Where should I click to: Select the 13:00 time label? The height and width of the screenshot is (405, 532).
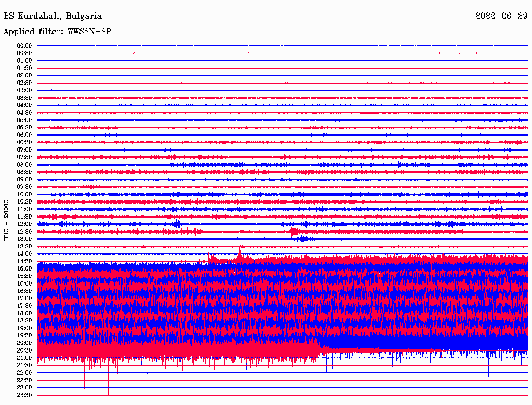click(x=24, y=239)
